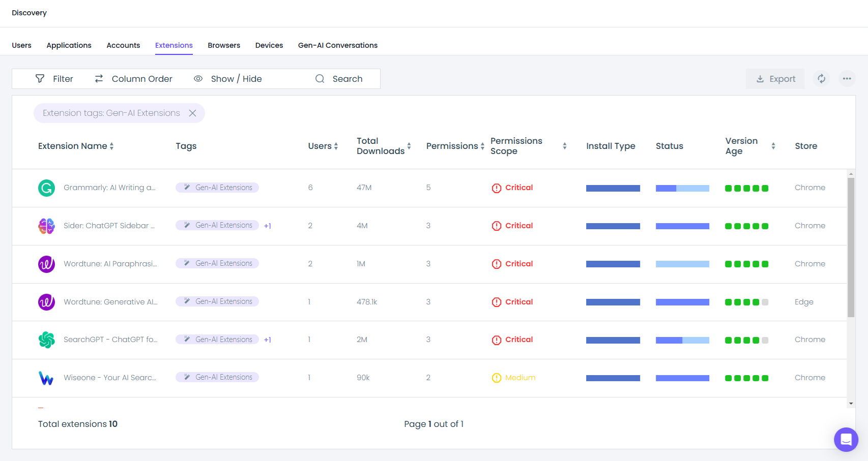868x461 pixels.
Task: Click the Medium warning icon in Wiseone row
Action: click(x=497, y=378)
